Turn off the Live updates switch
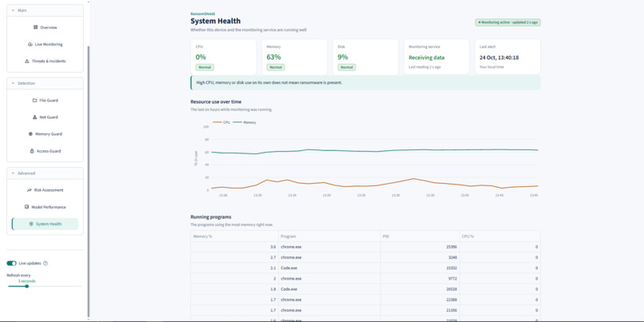The width and height of the screenshot is (644, 322). click(11, 263)
